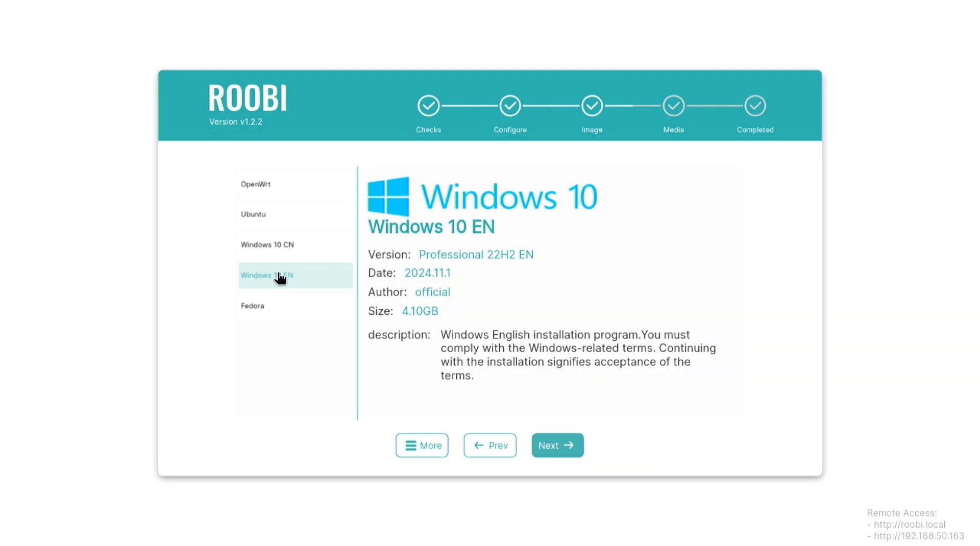Go back with the Prev button
This screenshot has height=546, width=980.
(490, 445)
